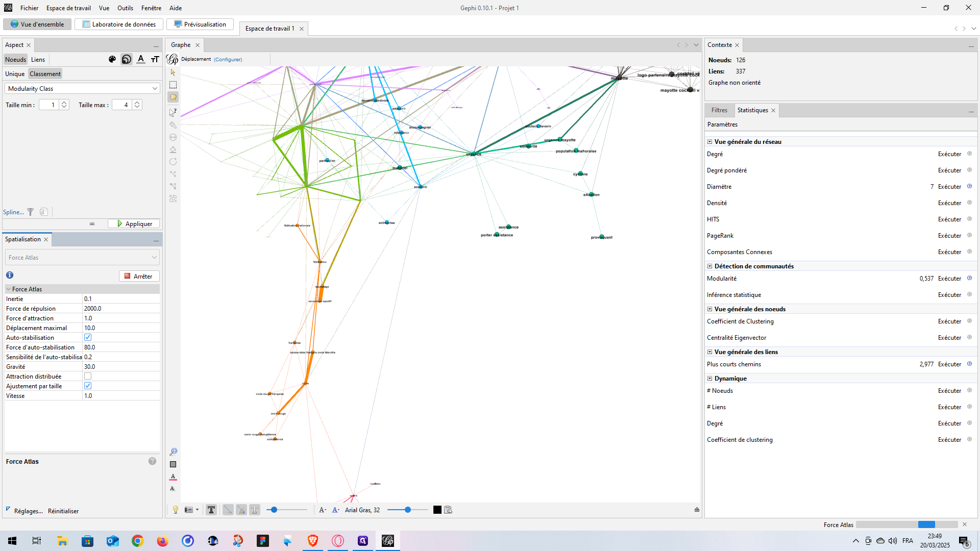Open the Modularité report icon
This screenshot has width=980, height=551.
(x=969, y=278)
